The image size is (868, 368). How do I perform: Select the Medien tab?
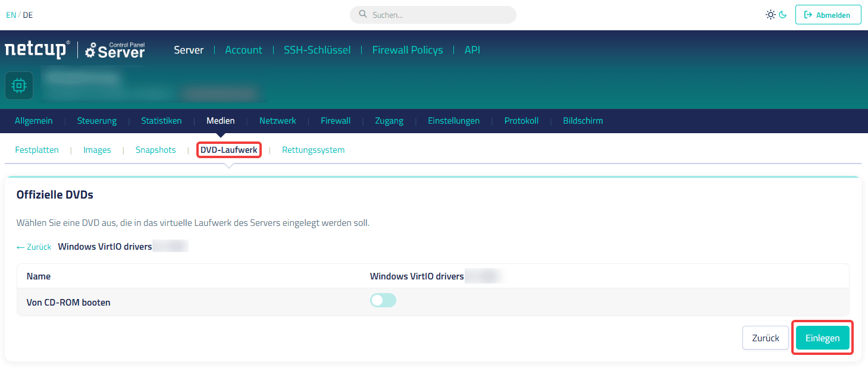click(x=221, y=121)
